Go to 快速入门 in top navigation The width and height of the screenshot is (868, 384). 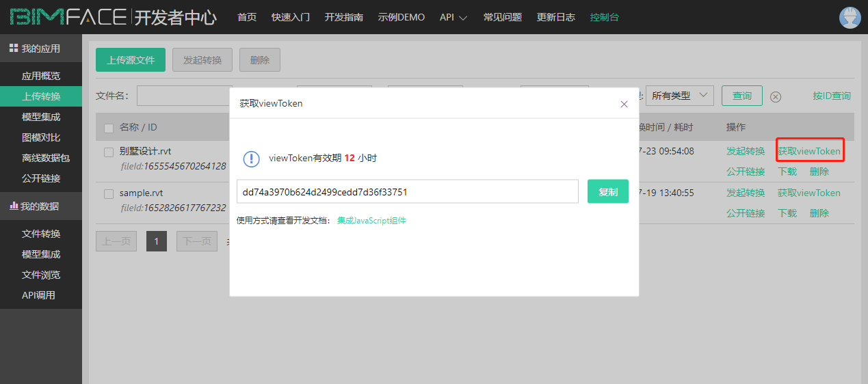tap(290, 17)
